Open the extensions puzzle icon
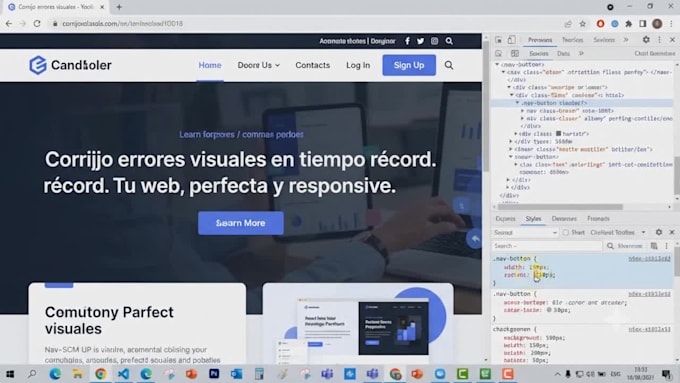680x383 pixels. pos(628,23)
